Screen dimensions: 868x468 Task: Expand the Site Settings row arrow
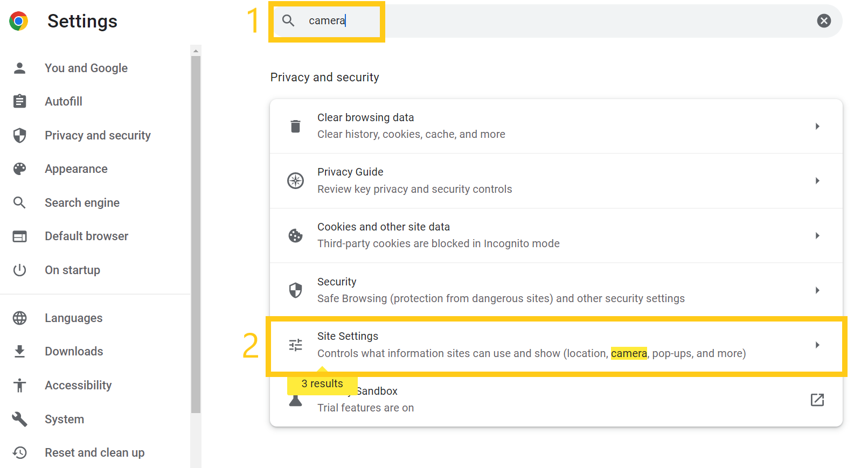pos(817,345)
